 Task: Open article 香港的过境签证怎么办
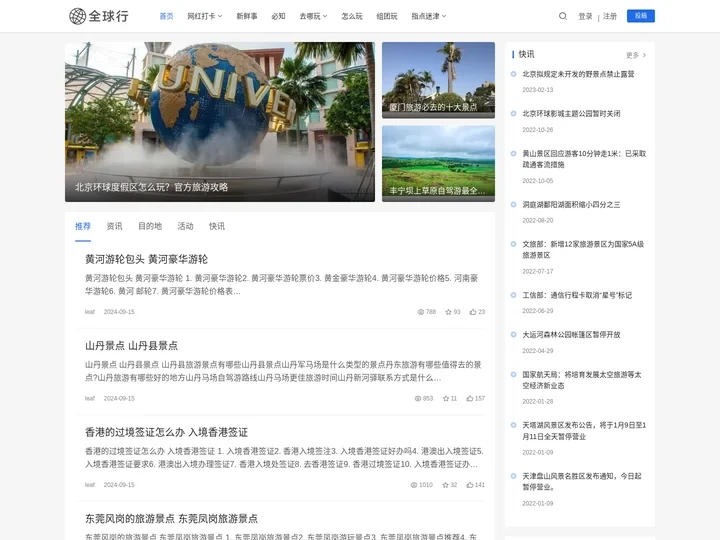[166, 433]
